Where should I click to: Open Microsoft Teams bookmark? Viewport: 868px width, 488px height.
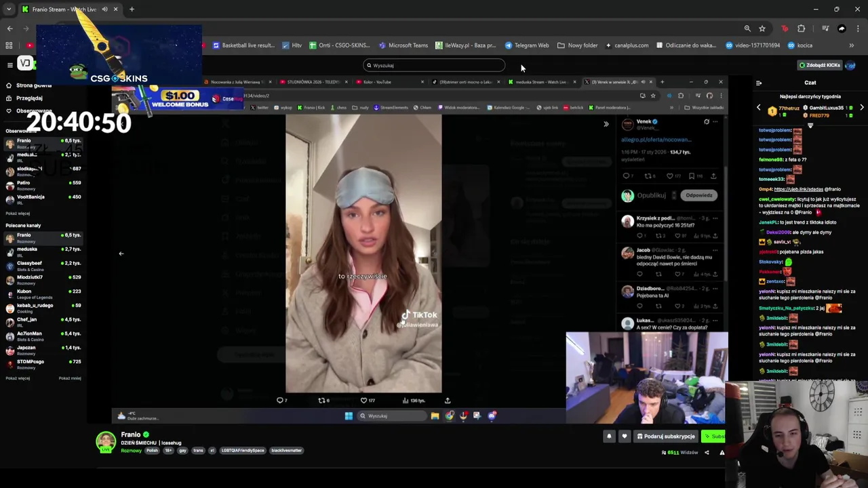tap(403, 45)
